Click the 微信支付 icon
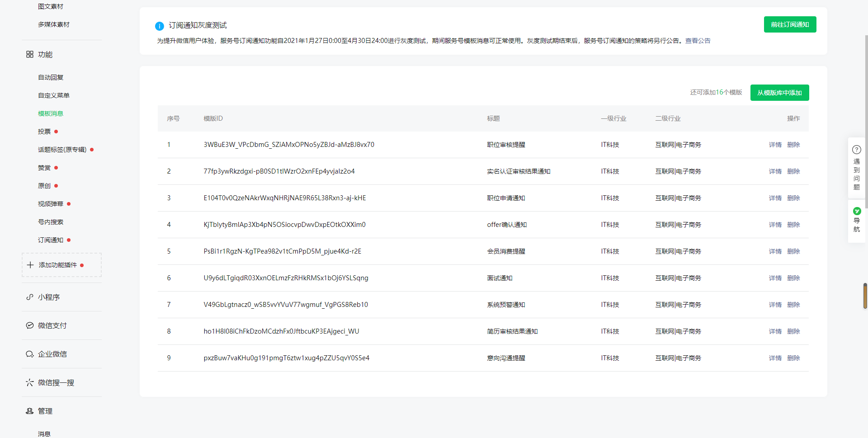868x438 pixels. pyautogui.click(x=30, y=325)
